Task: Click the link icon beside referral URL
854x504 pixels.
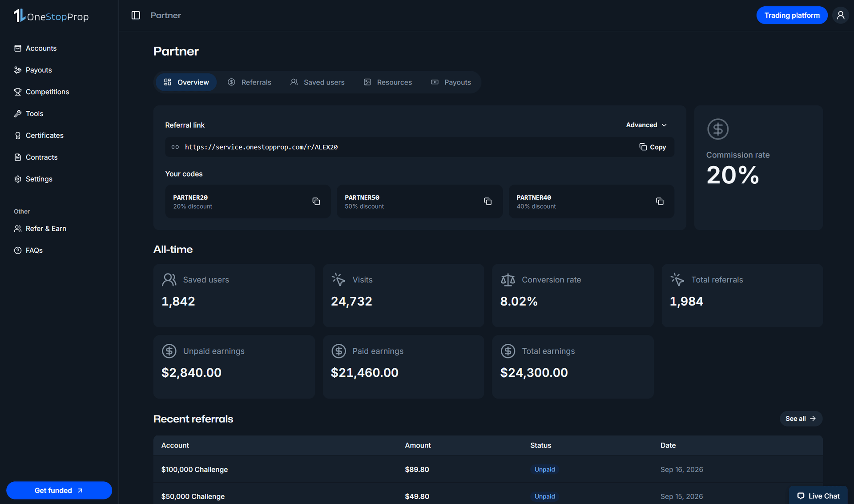Action: pos(175,147)
